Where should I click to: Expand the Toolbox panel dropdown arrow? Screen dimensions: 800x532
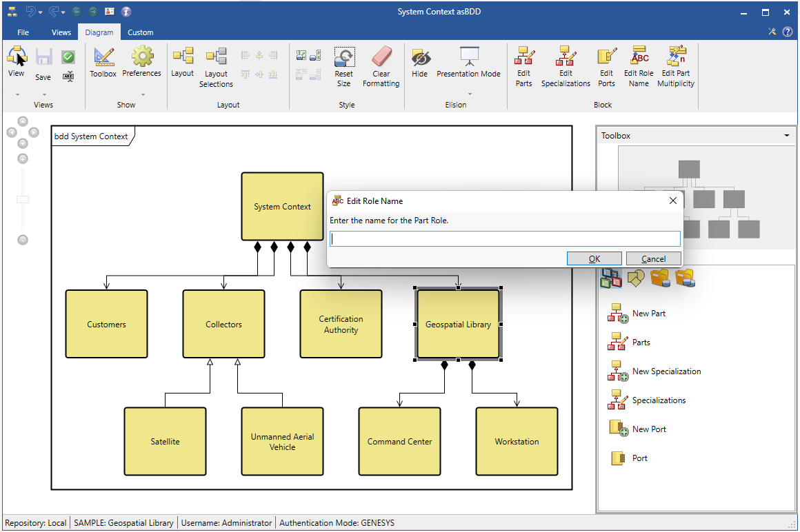(x=787, y=136)
